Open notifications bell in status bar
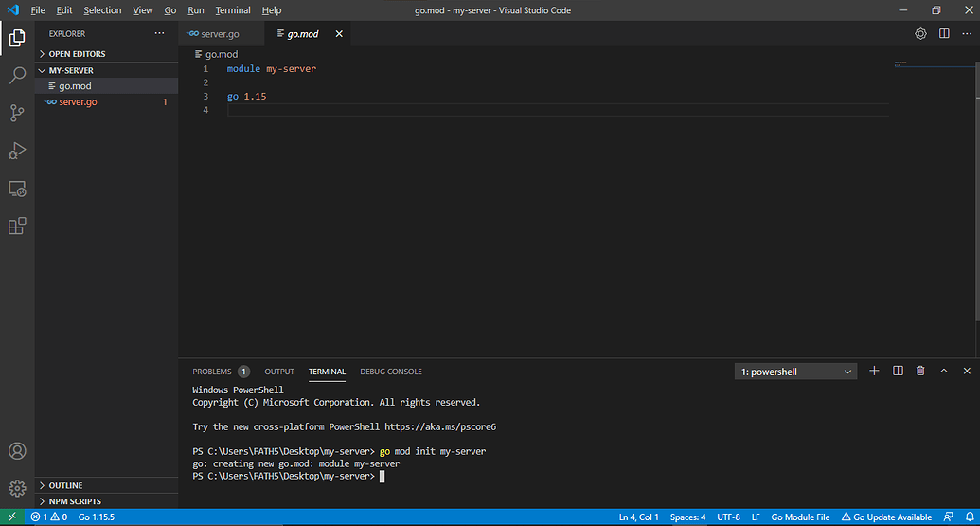 point(970,517)
